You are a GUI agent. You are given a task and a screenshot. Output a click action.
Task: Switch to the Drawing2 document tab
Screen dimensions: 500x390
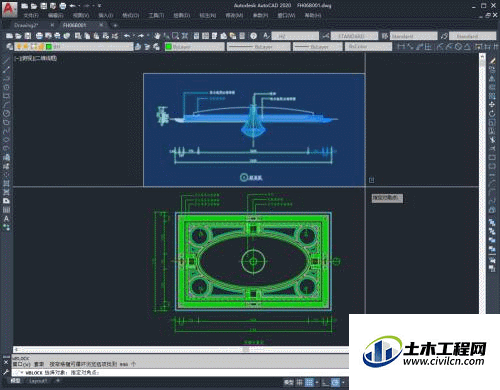point(26,25)
